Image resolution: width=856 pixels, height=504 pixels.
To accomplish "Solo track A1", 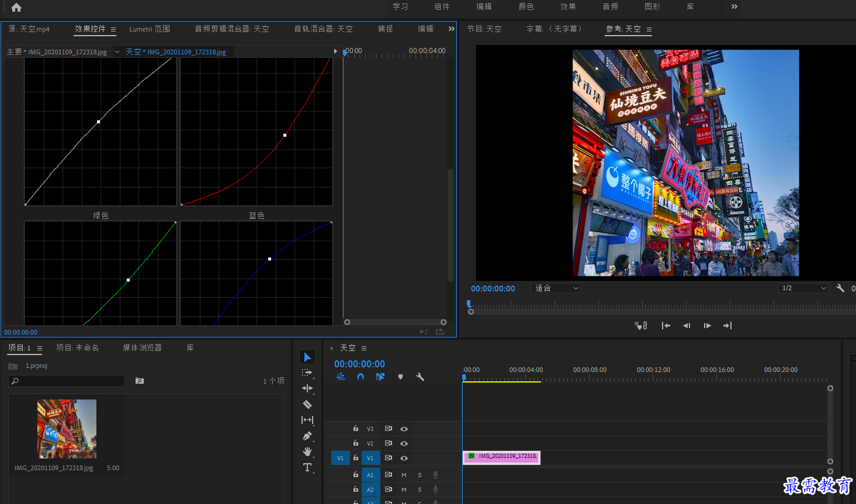I will pos(420,475).
